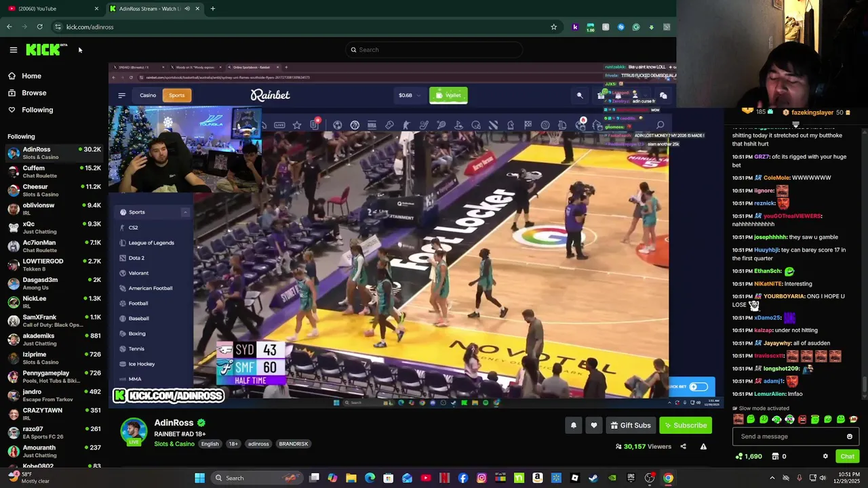Mute the AdinRoss tab audio icon
The image size is (868, 488).
(x=186, y=8)
